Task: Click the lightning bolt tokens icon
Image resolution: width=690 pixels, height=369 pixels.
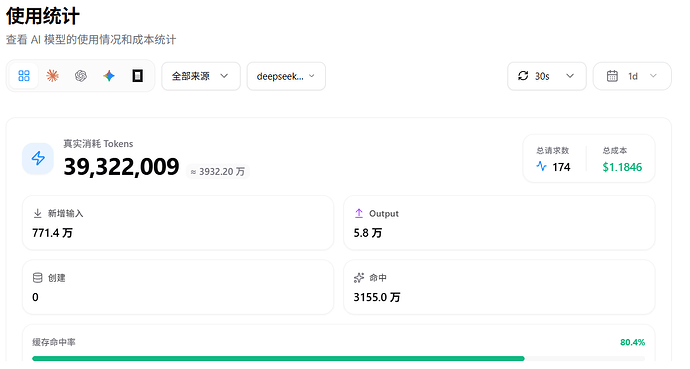Action: click(x=38, y=158)
